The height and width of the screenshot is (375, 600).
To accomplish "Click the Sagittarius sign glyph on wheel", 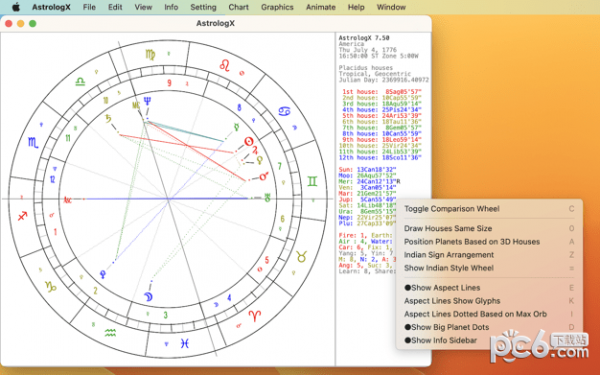I will 23,216.
